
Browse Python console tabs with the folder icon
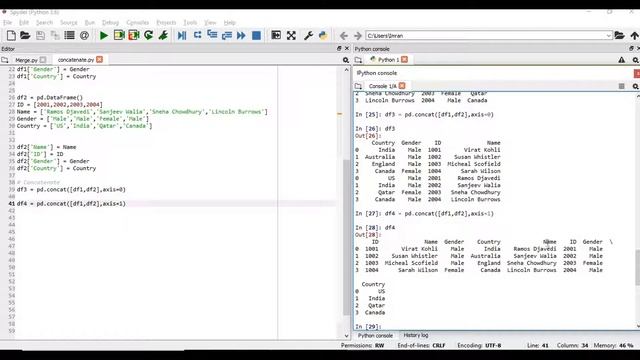[x=358, y=60]
